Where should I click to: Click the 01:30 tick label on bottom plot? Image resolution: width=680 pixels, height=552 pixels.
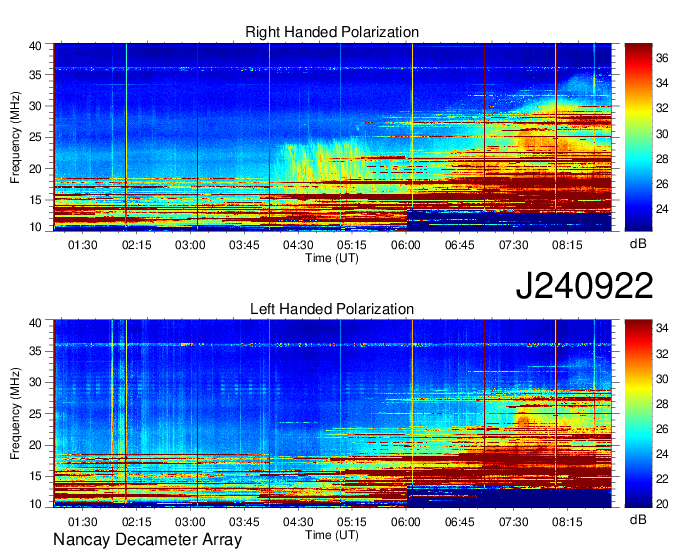pos(82,522)
